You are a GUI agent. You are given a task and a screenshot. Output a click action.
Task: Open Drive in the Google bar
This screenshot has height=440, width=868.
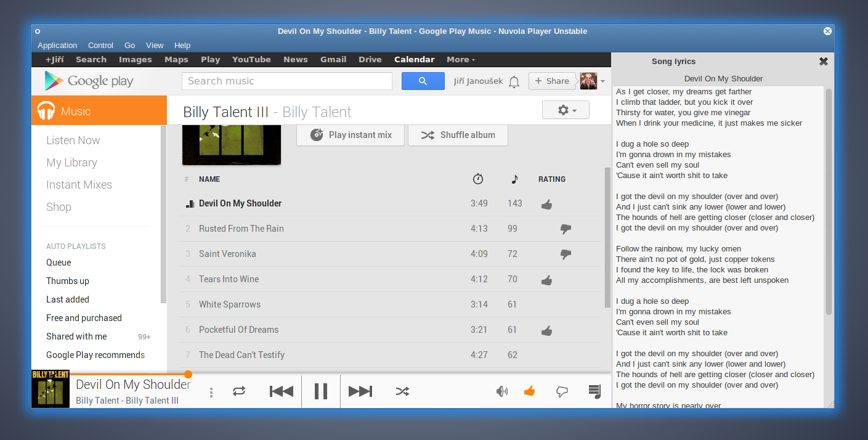[x=370, y=59]
